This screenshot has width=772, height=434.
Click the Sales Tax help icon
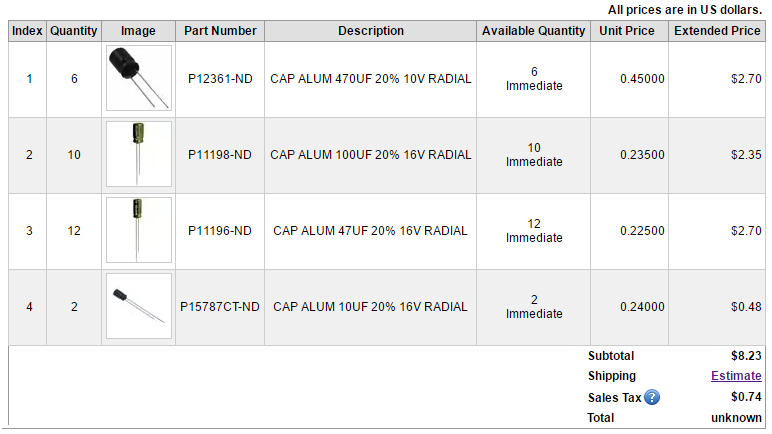pos(652,397)
